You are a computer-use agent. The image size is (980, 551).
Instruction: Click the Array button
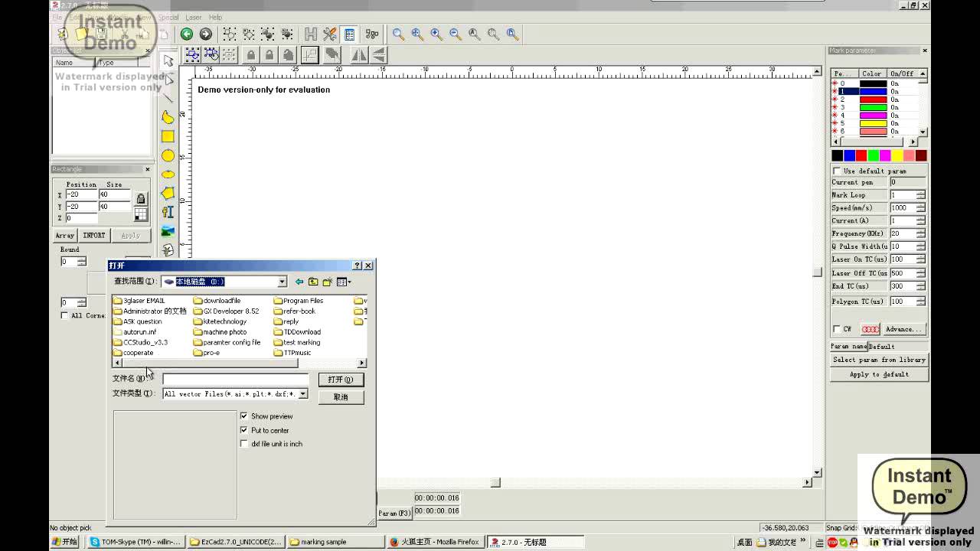[64, 235]
